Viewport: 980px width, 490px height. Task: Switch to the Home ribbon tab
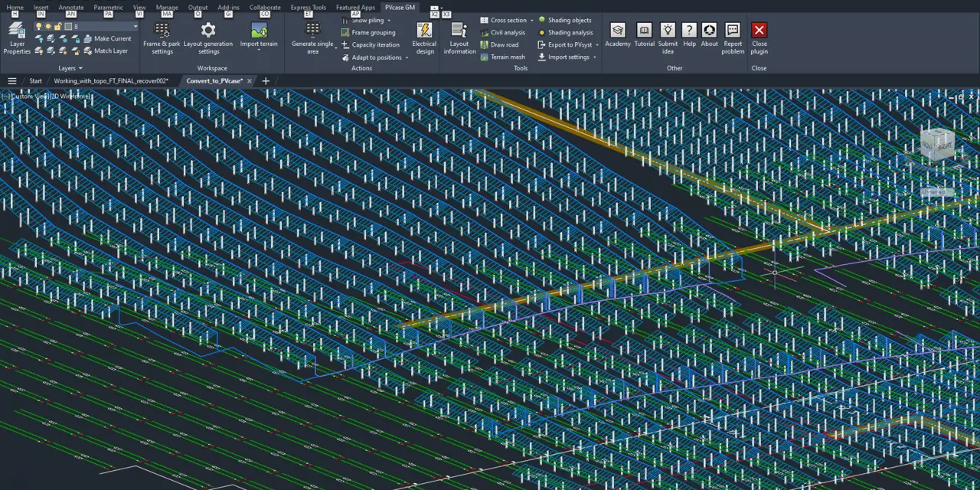pos(15,8)
